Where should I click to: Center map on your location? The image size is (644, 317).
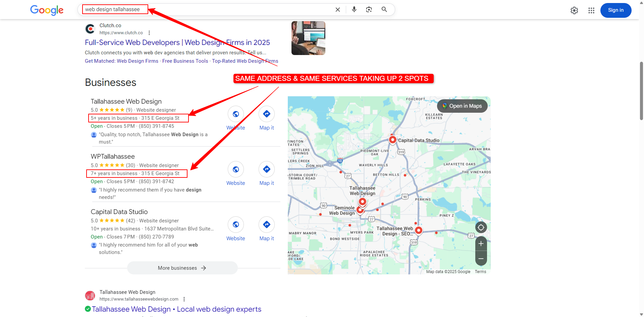pos(481,227)
